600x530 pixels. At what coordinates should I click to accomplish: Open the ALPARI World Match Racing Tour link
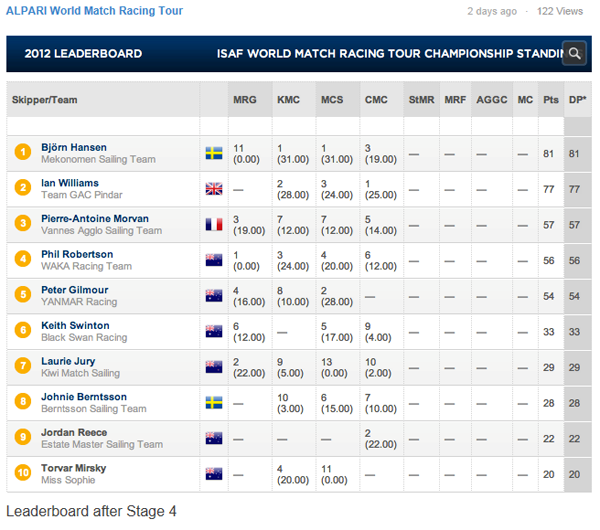click(x=94, y=11)
